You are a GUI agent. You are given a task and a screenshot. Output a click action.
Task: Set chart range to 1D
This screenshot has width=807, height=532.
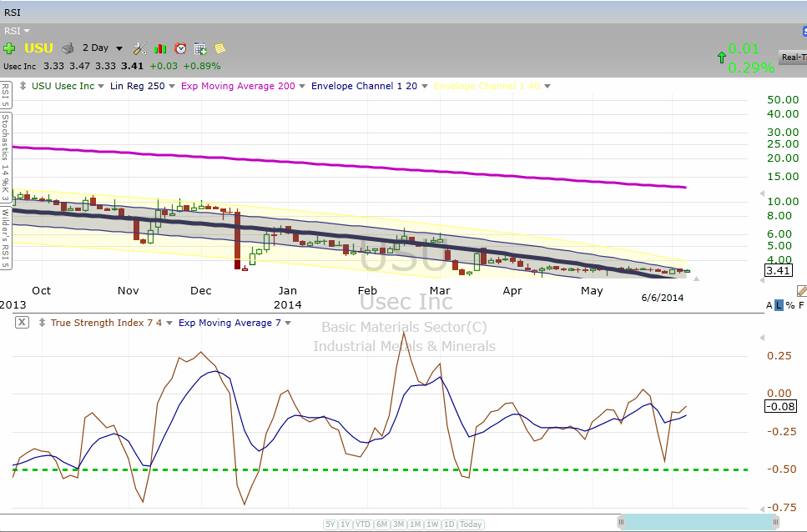[x=449, y=524]
